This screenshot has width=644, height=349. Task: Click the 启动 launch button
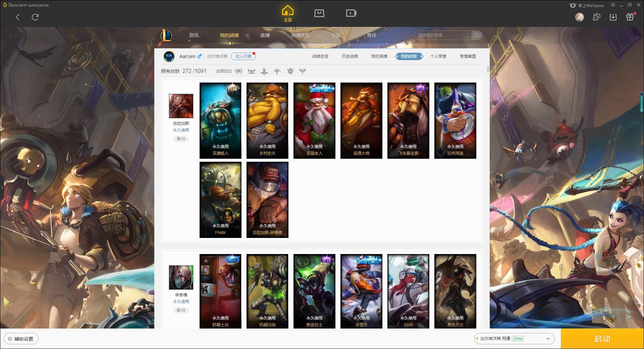(602, 339)
